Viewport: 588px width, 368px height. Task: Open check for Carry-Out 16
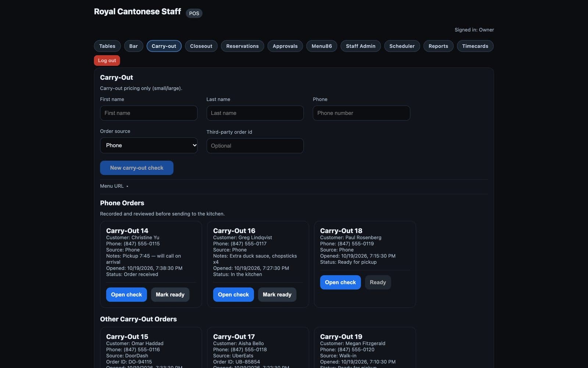click(233, 294)
